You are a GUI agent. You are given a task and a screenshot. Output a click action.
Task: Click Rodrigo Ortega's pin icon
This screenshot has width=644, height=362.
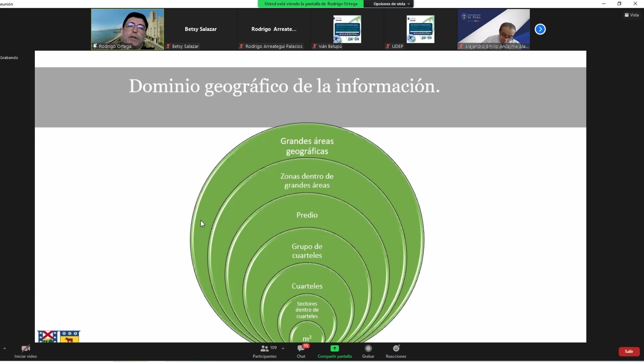tap(95, 46)
